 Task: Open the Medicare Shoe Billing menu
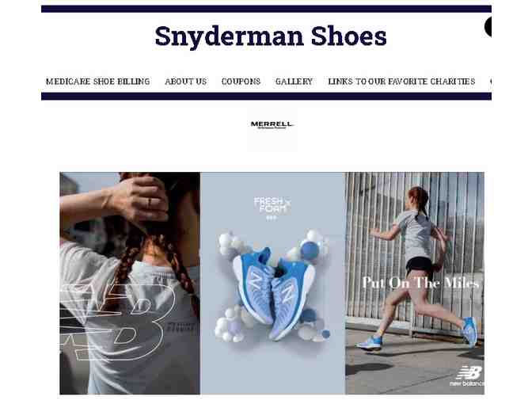97,82
